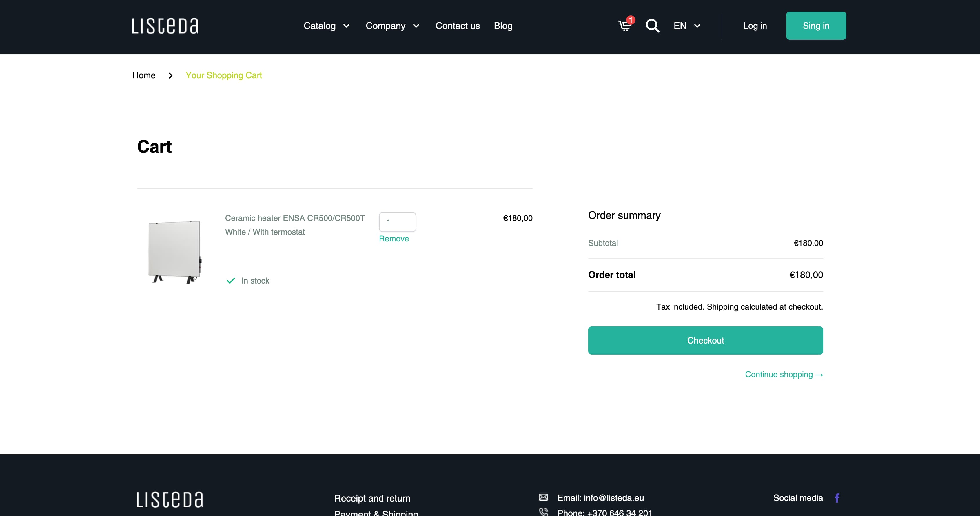Image resolution: width=980 pixels, height=516 pixels.
Task: Open the Facebook social media icon
Action: [x=837, y=498]
